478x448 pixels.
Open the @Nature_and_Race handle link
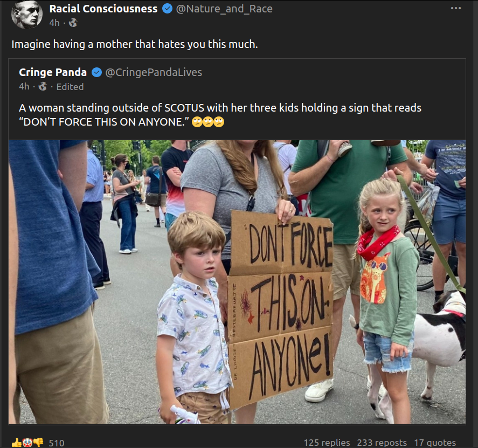coord(224,9)
